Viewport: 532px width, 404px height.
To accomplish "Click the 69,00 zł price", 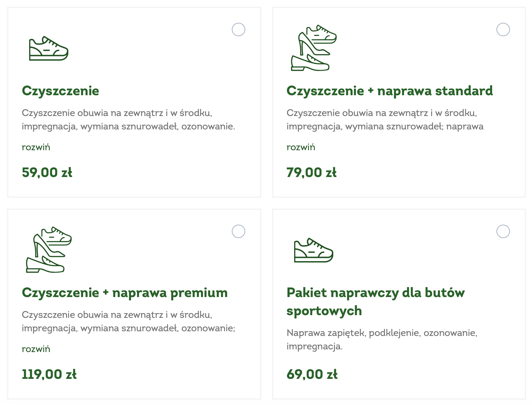I will coord(312,374).
